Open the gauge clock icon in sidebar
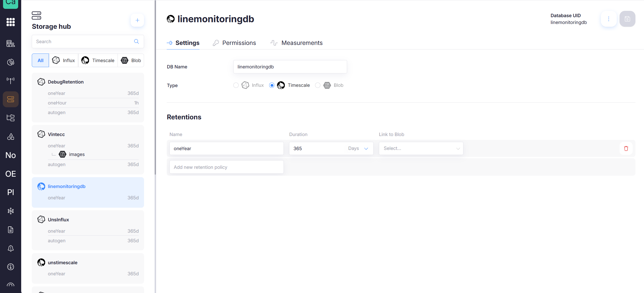The width and height of the screenshot is (644, 293). (x=11, y=267)
